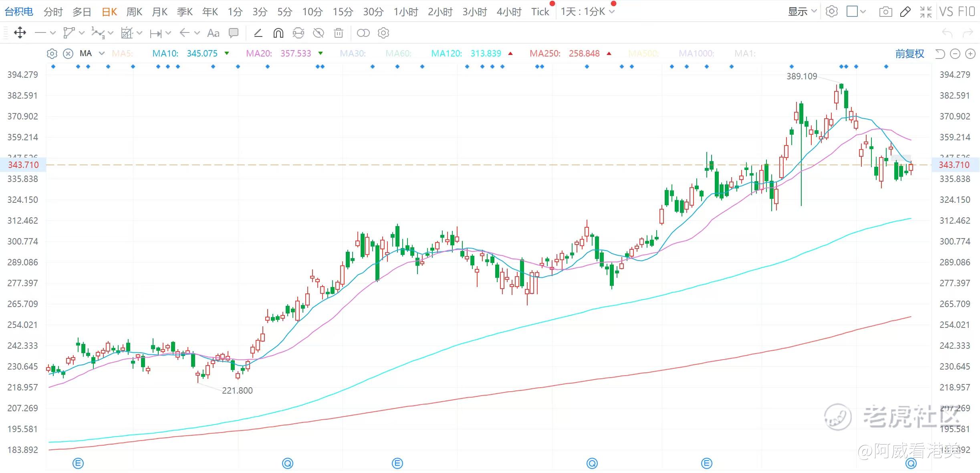Toggle the pencil drawing toolbar button
The height and width of the screenshot is (473, 980).
[x=905, y=12]
